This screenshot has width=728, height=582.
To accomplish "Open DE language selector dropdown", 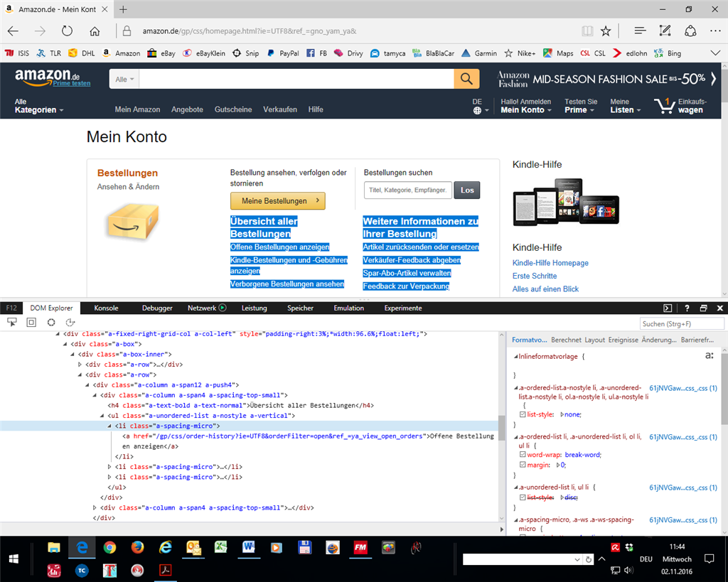I will click(x=481, y=106).
